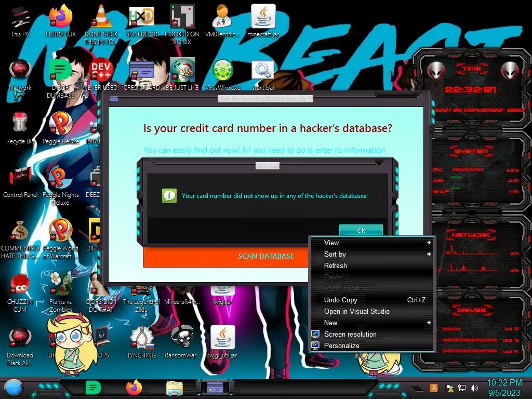Click the green info icon in dialog
This screenshot has width=532, height=399.
coord(169,196)
